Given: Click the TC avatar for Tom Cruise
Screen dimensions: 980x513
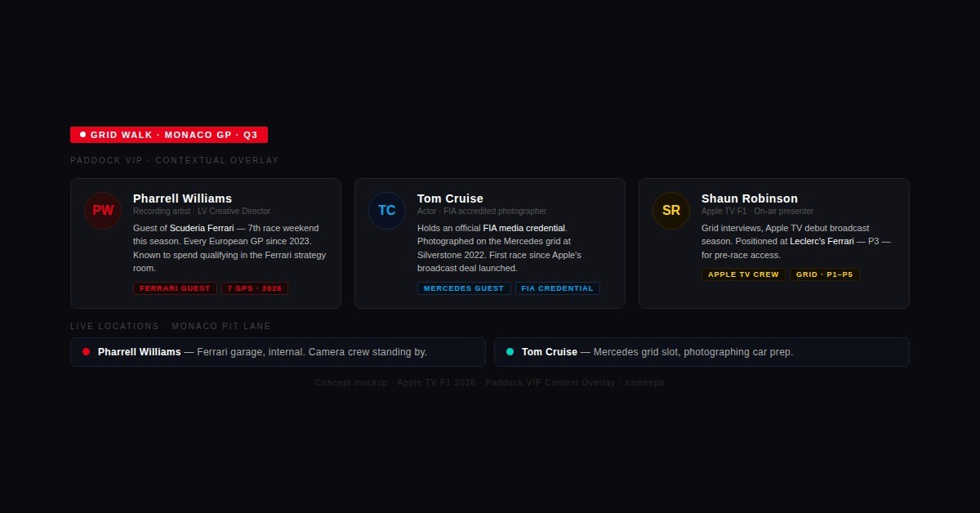Looking at the screenshot, I should click(387, 211).
